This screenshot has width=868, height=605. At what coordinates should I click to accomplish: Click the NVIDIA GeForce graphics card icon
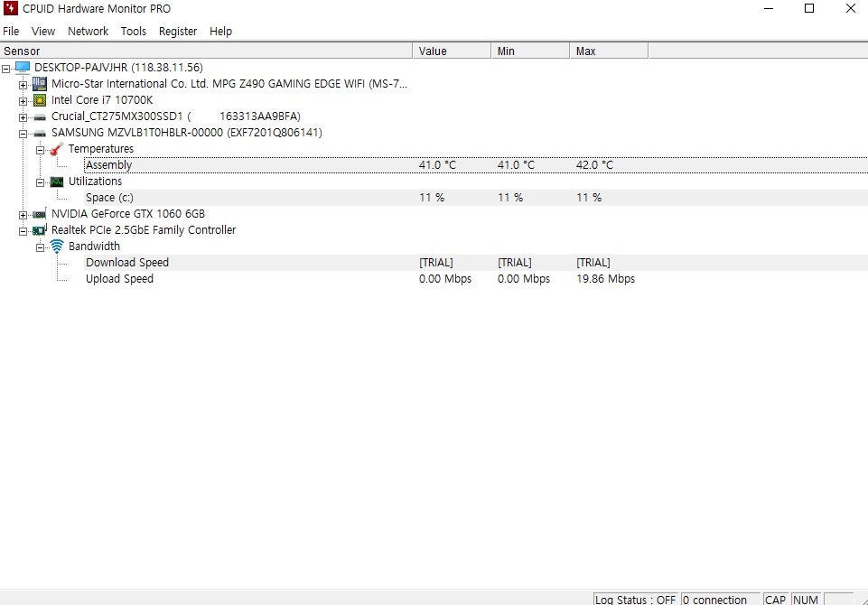tap(40, 214)
